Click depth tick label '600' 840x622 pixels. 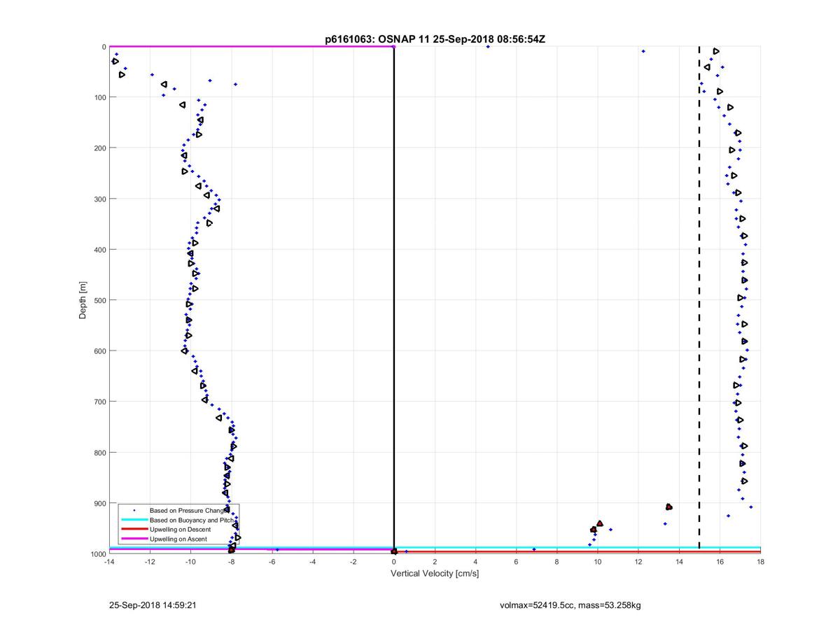(x=99, y=351)
